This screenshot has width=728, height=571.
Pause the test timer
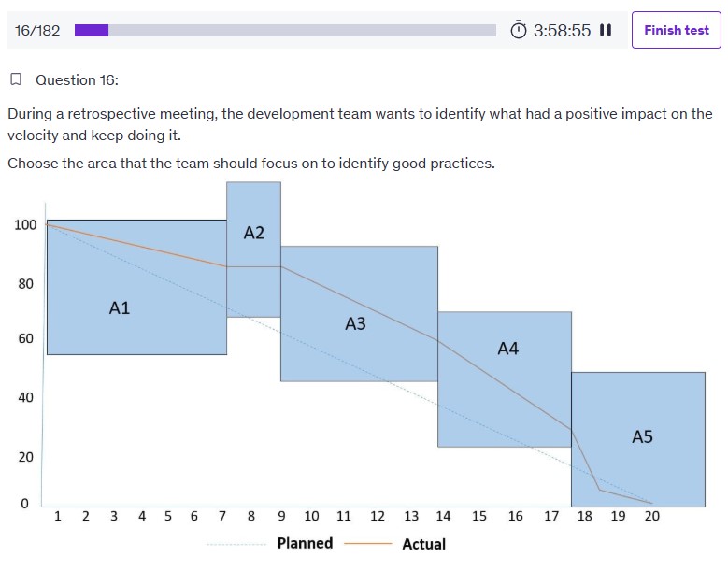click(x=606, y=30)
